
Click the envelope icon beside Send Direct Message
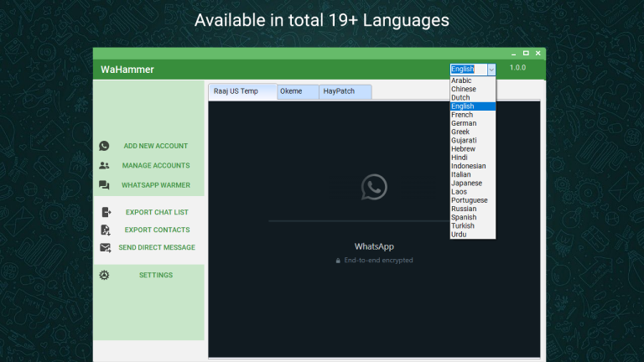tap(106, 247)
